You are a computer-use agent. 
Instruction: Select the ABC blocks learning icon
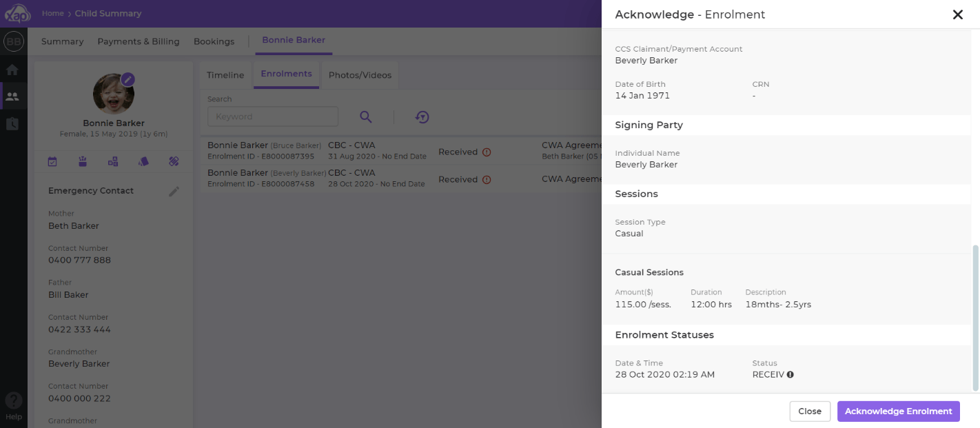[113, 161]
